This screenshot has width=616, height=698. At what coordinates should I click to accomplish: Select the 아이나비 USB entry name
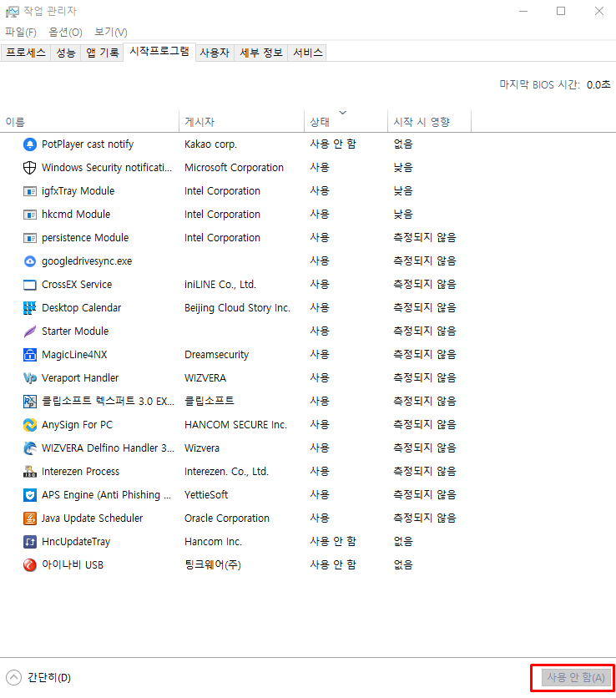point(73,565)
